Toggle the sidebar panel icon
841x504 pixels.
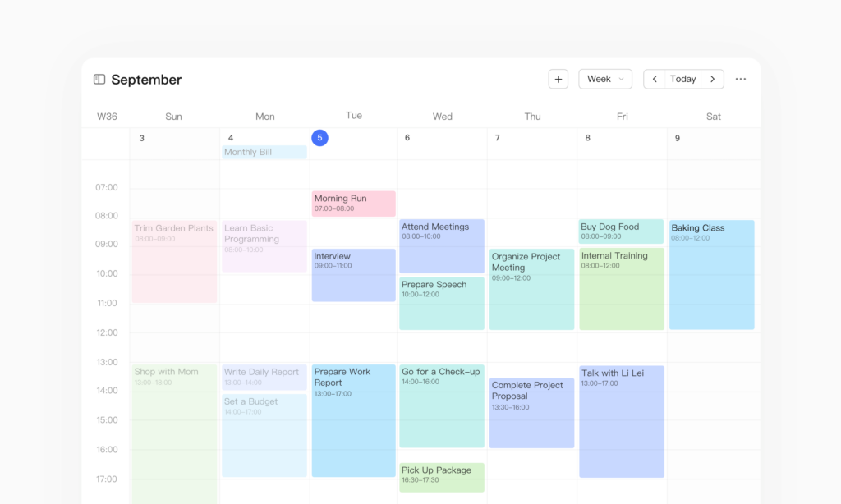coord(99,80)
